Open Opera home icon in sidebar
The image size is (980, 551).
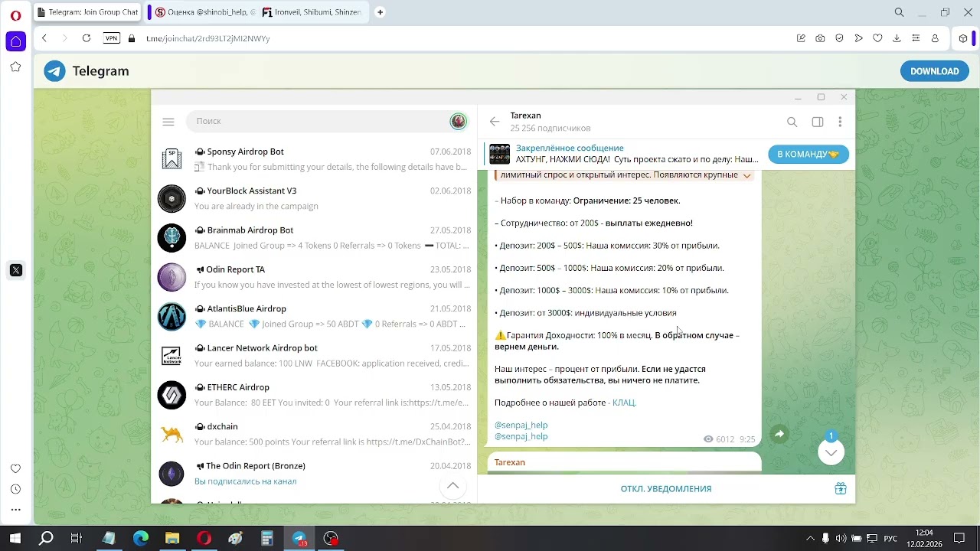coord(15,41)
